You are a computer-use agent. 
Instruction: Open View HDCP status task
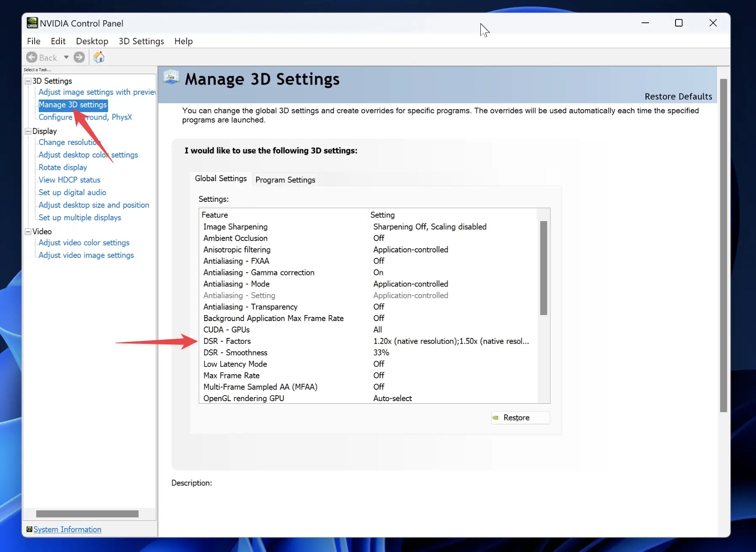click(x=70, y=180)
